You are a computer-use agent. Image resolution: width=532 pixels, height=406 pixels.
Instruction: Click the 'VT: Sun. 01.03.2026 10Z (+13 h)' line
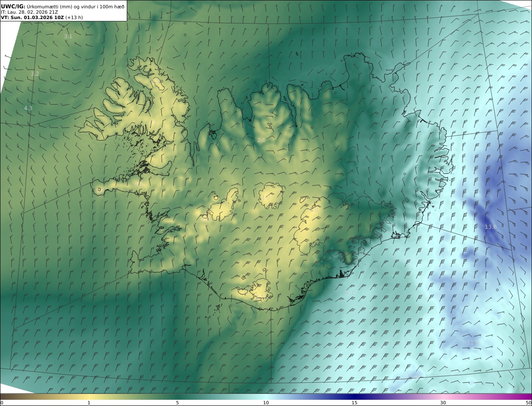[42, 17]
